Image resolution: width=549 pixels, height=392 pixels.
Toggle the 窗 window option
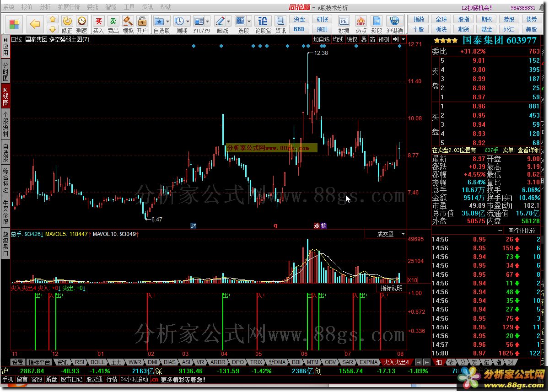click(373, 39)
